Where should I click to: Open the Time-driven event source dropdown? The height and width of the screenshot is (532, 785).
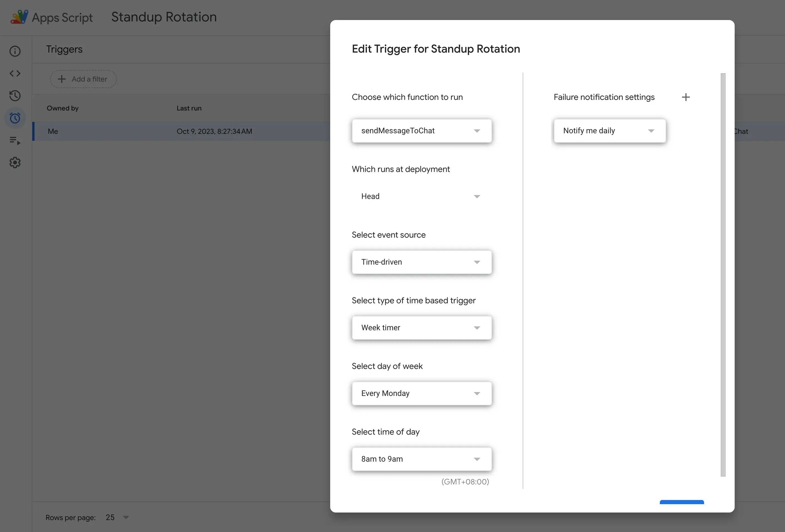click(421, 262)
